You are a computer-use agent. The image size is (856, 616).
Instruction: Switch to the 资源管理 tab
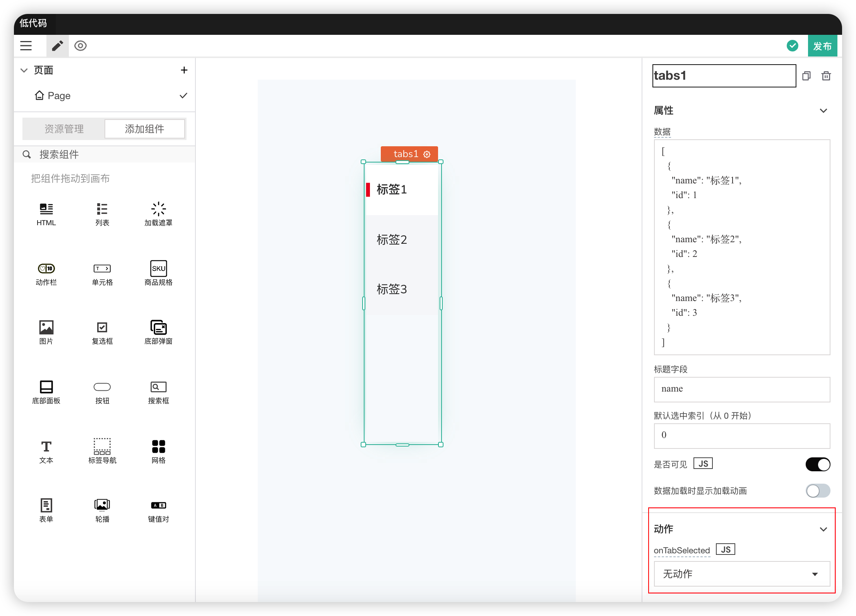click(x=64, y=129)
